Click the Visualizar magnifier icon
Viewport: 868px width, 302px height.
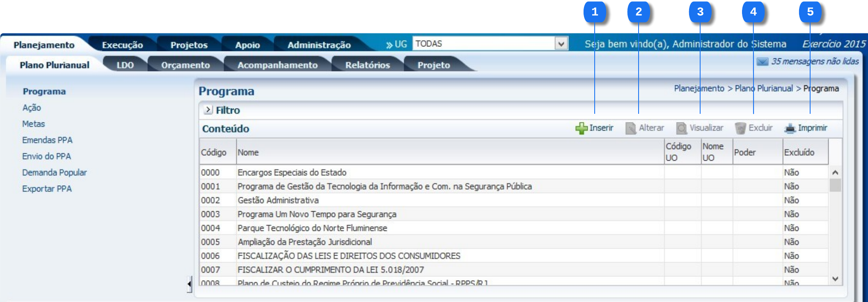(x=681, y=129)
